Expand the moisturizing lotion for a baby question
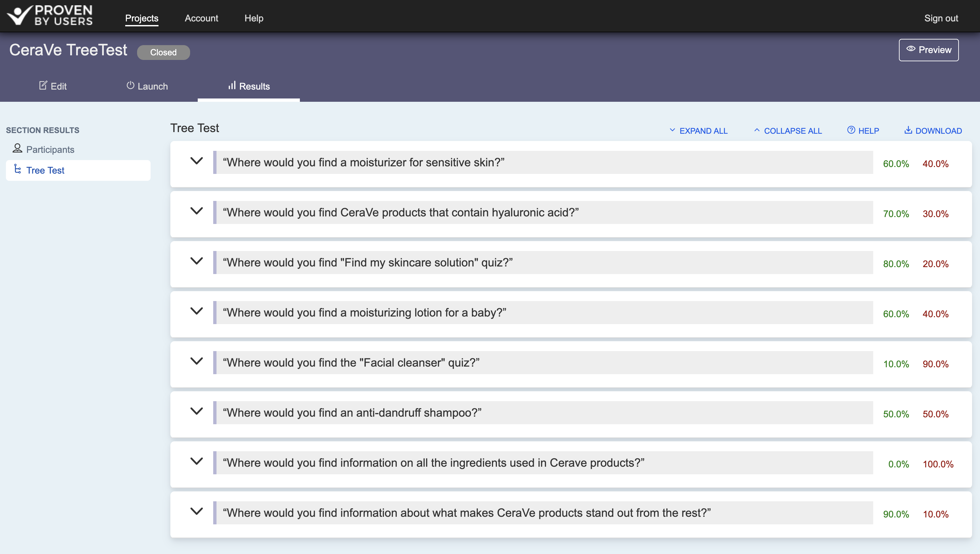This screenshot has height=554, width=980. (196, 311)
